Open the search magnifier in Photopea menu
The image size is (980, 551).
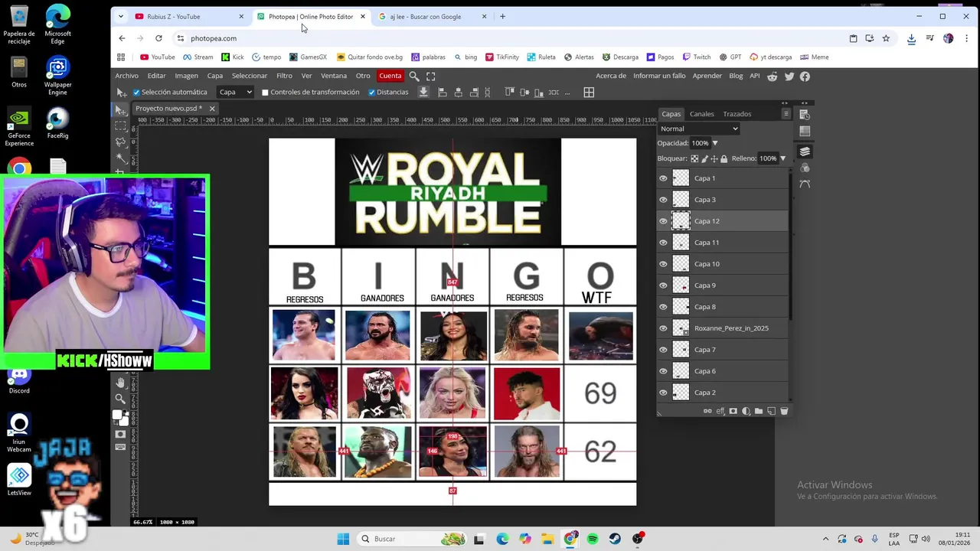tap(414, 76)
